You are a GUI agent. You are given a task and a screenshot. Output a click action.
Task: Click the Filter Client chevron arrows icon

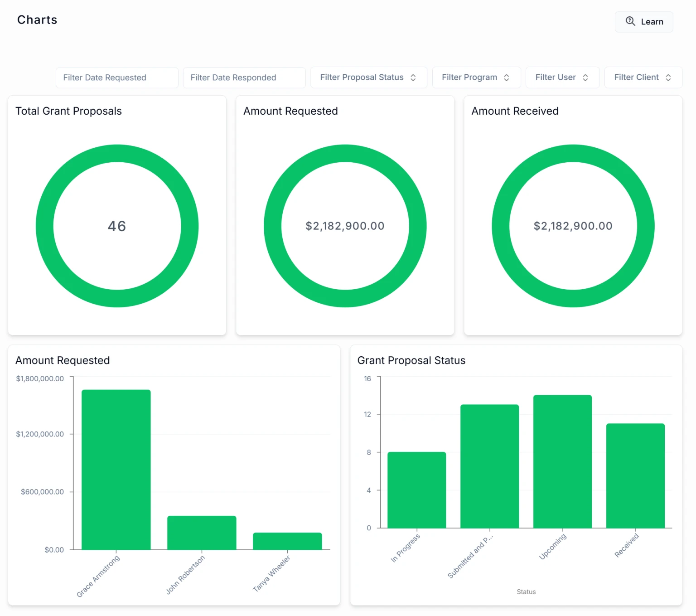pyautogui.click(x=668, y=78)
